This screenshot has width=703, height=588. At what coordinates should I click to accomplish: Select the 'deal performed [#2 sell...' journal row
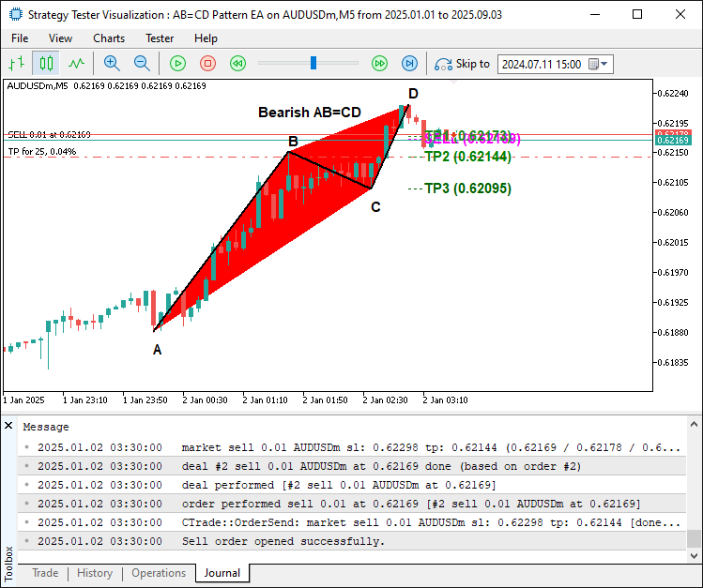tap(352, 485)
